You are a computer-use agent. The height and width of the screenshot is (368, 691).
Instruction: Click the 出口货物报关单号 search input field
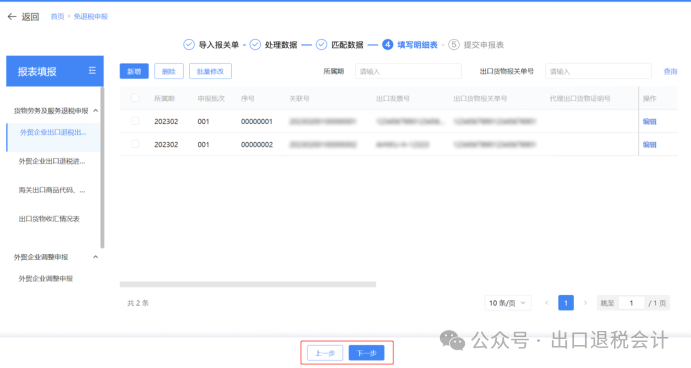click(x=598, y=71)
